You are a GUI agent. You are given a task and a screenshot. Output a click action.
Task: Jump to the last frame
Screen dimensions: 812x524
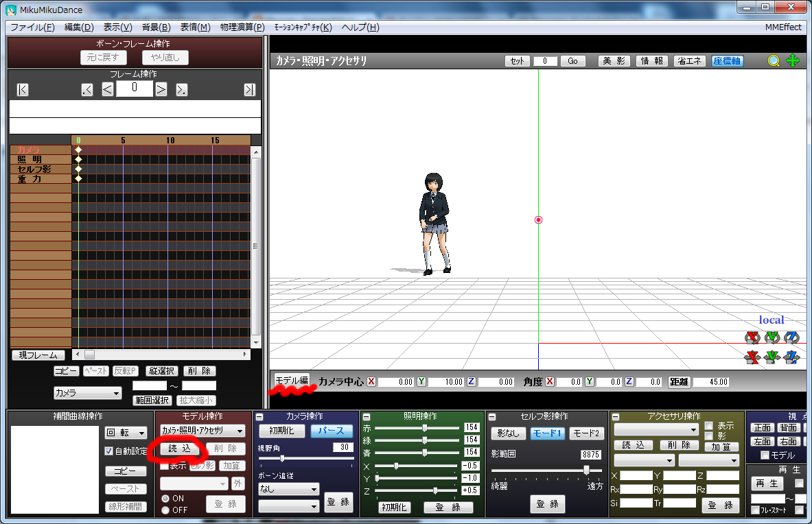tap(250, 90)
